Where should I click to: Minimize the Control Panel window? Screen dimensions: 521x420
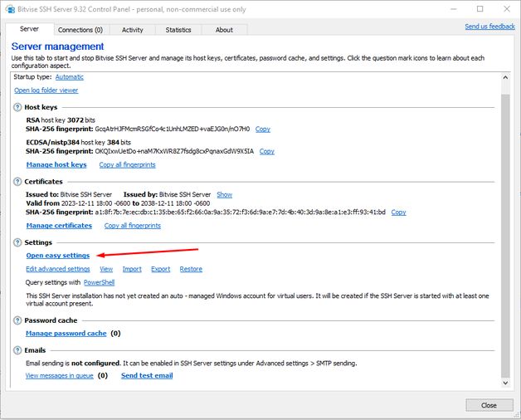click(x=454, y=9)
